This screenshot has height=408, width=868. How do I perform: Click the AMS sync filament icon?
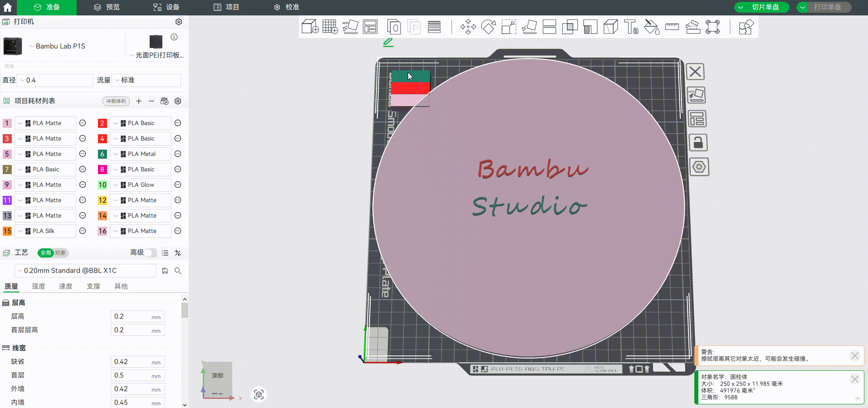tap(165, 101)
